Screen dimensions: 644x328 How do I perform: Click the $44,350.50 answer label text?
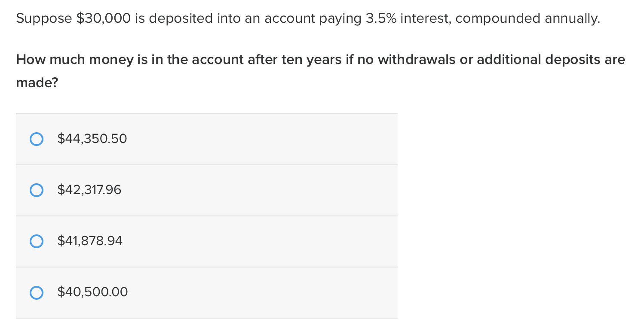coord(92,139)
